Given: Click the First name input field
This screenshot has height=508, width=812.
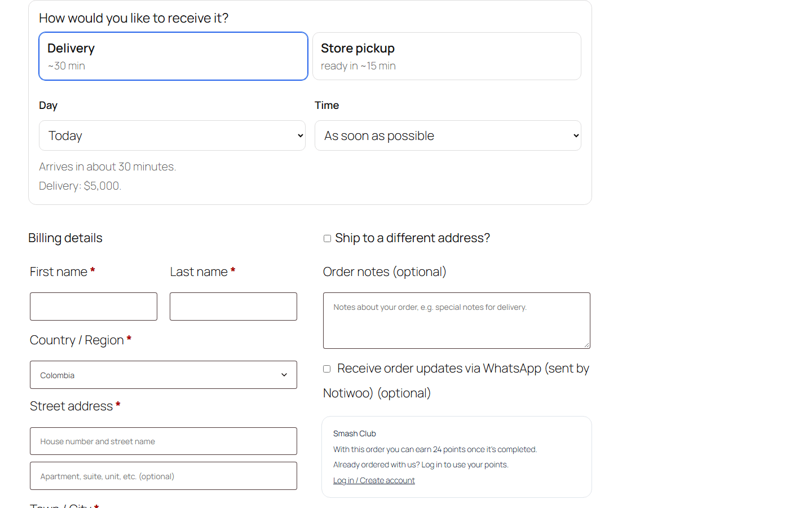Looking at the screenshot, I should coord(94,306).
